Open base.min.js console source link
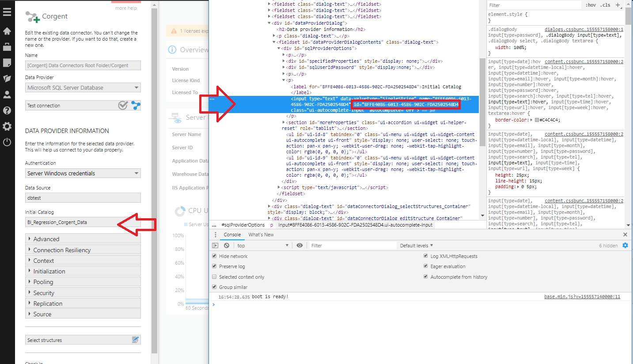633x364 pixels. coord(582,297)
